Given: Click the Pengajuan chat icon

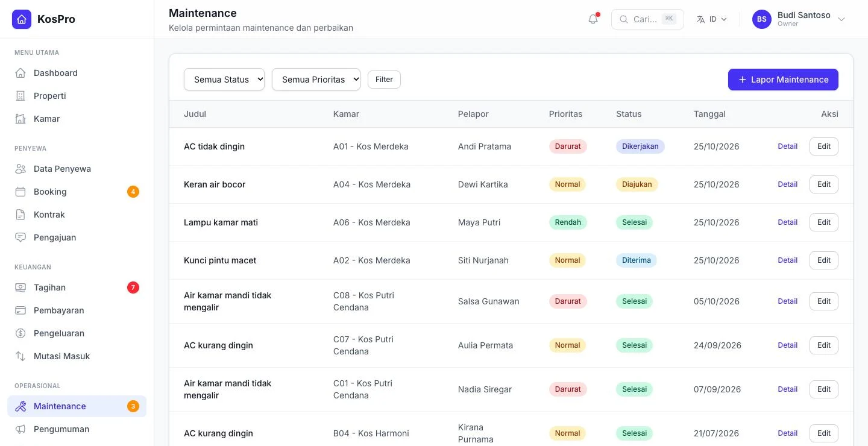Looking at the screenshot, I should [x=20, y=237].
